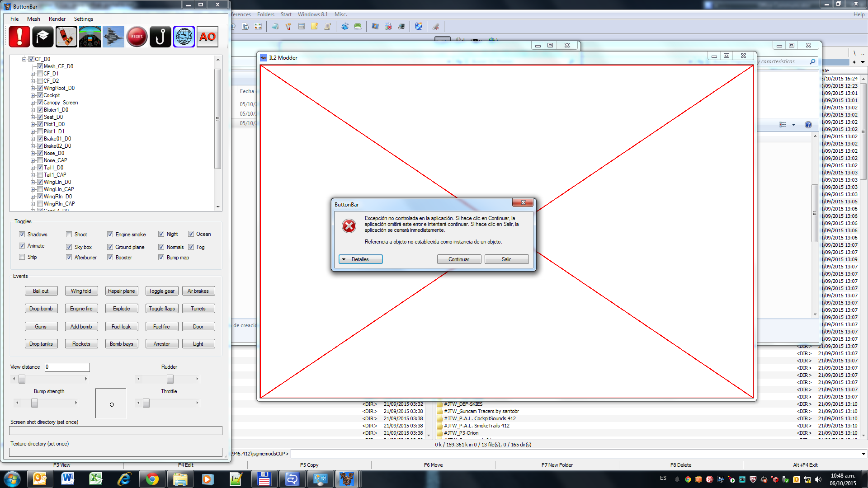The width and height of the screenshot is (868, 488).
Task: Enable the Shoot checkbox
Action: pyautogui.click(x=69, y=234)
